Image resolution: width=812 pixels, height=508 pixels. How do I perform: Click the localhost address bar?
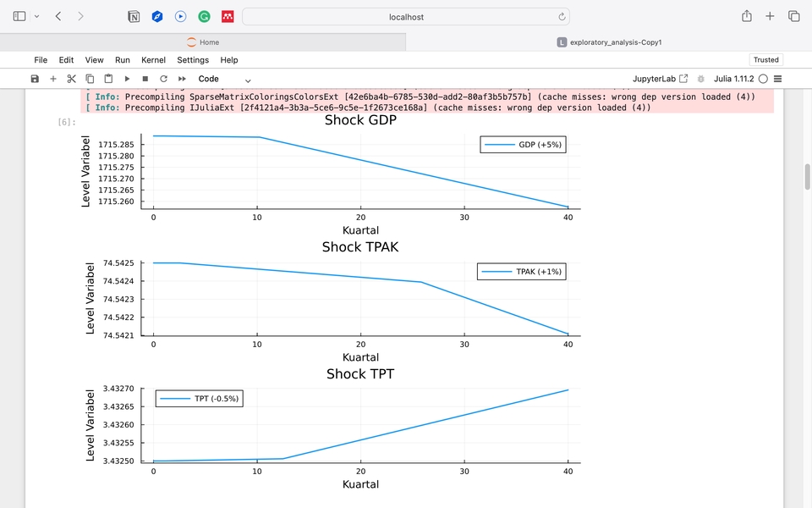(x=406, y=16)
